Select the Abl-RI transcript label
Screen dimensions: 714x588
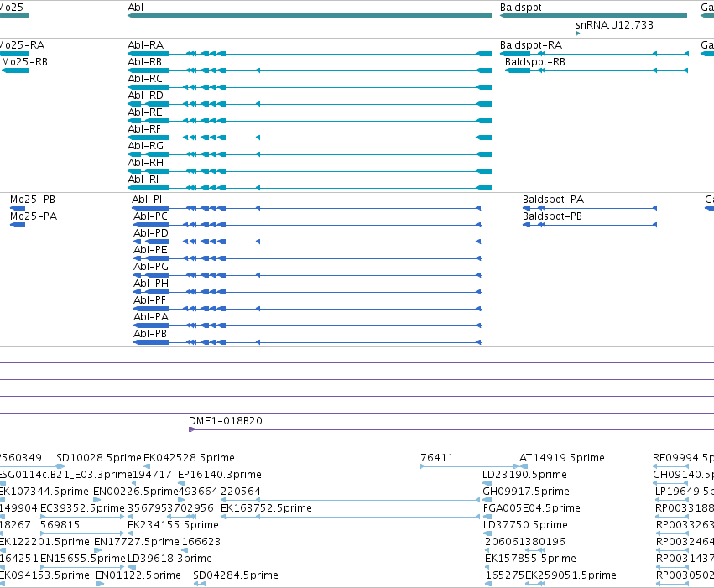point(143,180)
